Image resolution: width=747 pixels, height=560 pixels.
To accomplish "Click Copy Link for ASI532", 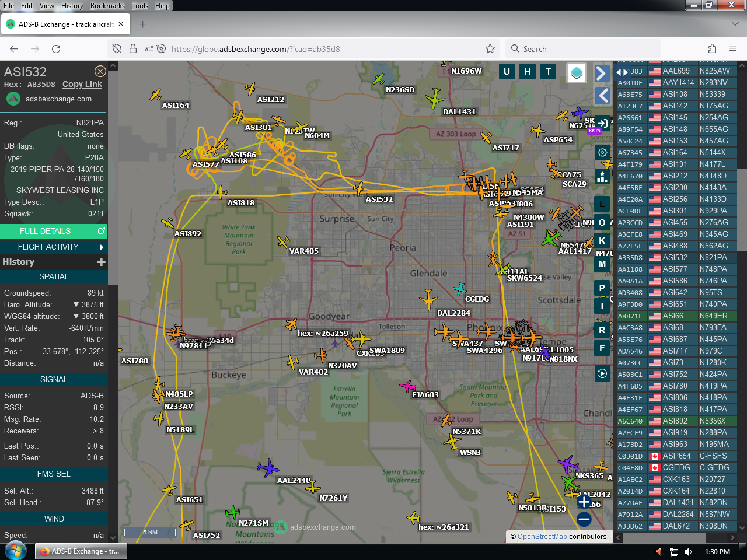I will click(82, 85).
